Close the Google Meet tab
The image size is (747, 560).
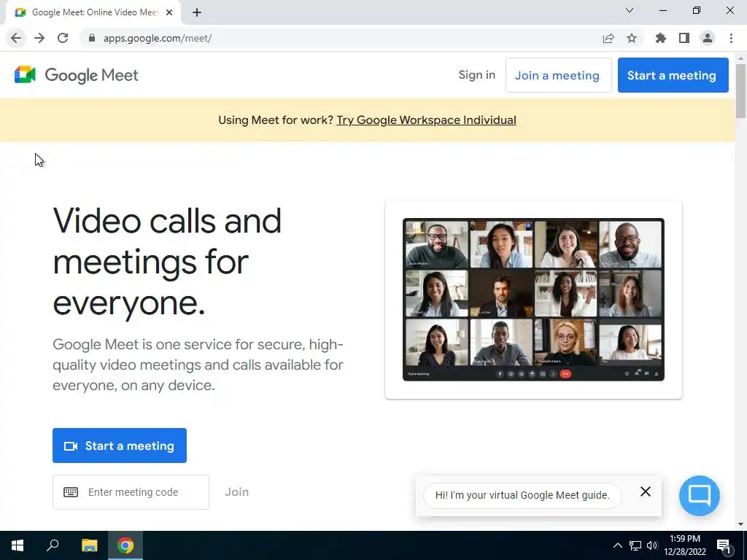coord(169,12)
